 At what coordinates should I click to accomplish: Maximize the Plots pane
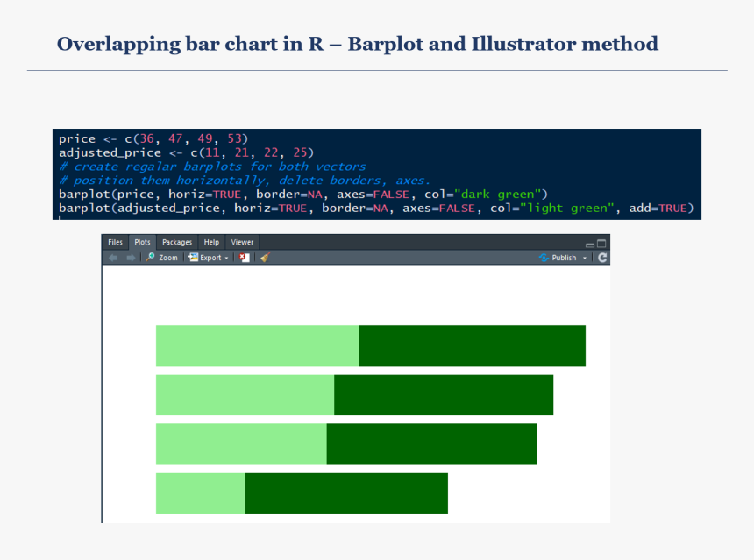(601, 244)
